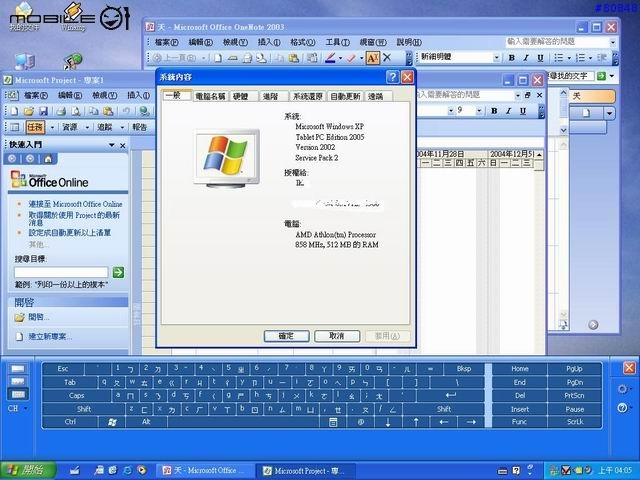
Task: Select the 任務 view button in Project guide toolbar
Action: click(x=35, y=127)
